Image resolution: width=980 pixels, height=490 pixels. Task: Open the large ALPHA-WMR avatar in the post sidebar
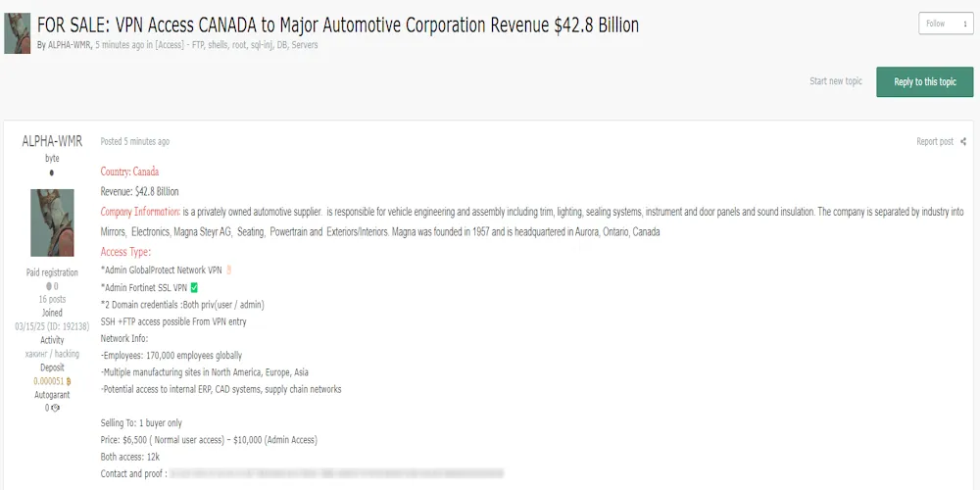point(52,222)
